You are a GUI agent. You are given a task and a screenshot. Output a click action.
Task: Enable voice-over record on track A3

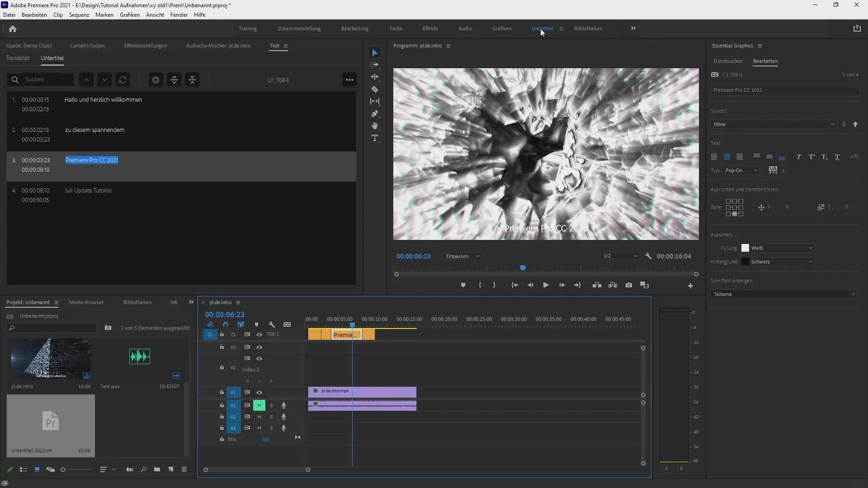[283, 428]
